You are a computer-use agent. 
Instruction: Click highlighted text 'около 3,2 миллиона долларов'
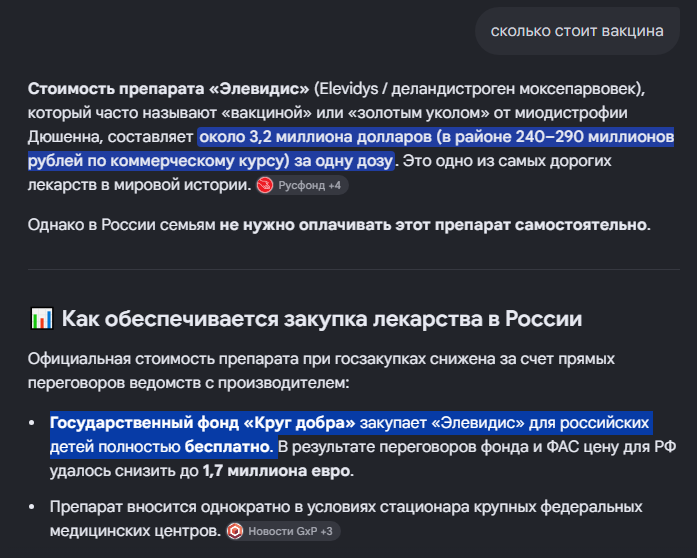pyautogui.click(x=315, y=136)
